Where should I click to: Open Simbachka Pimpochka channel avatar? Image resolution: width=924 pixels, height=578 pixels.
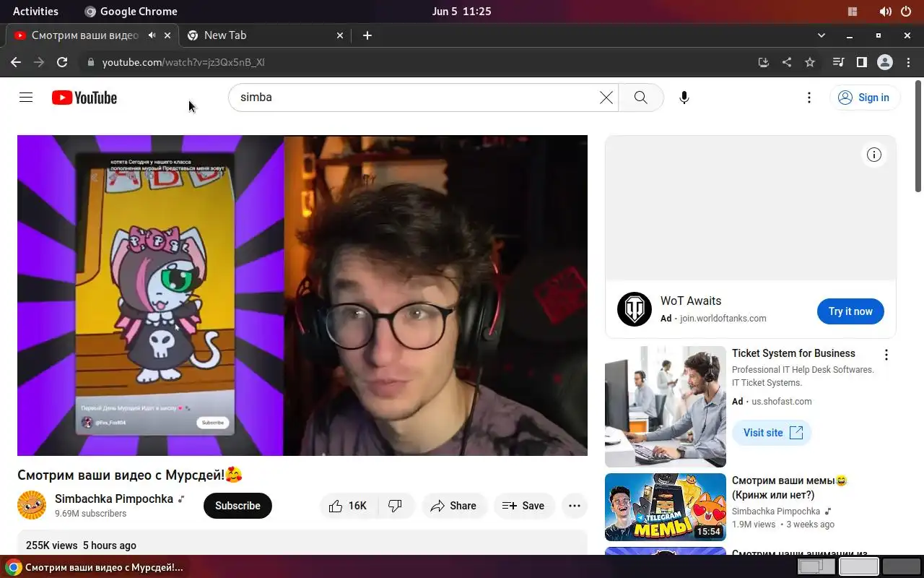32,506
